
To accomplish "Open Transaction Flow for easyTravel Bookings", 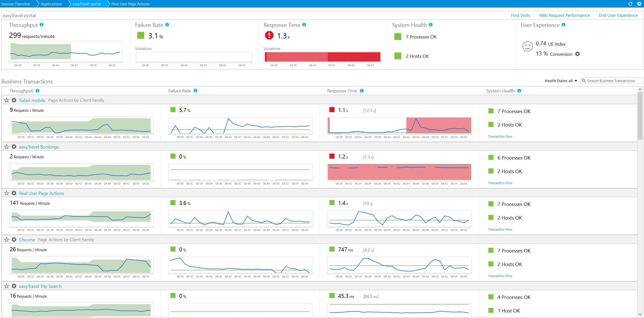I will [500, 183].
